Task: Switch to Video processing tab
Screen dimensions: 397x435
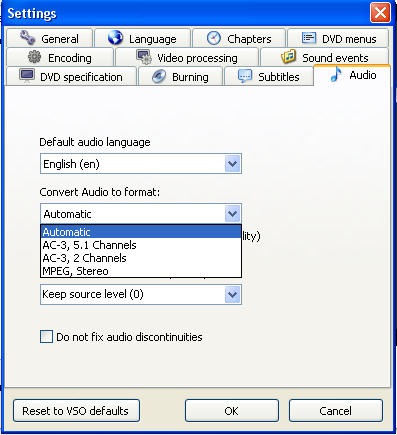Action: pos(187,57)
